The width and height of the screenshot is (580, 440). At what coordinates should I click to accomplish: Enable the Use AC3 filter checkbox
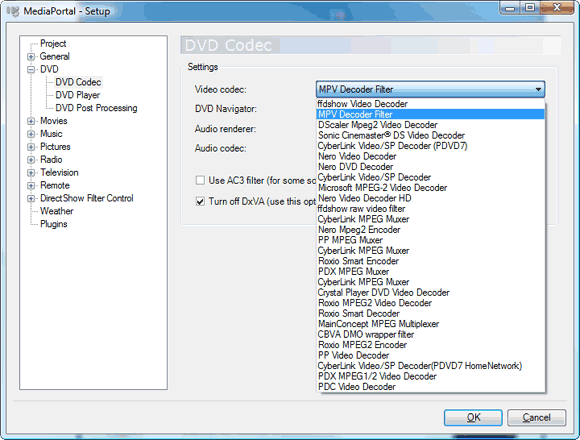(x=200, y=180)
